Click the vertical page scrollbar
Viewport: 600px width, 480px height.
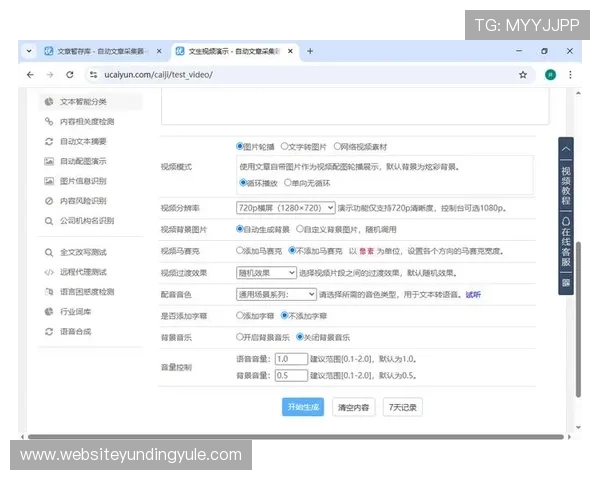pos(578,320)
